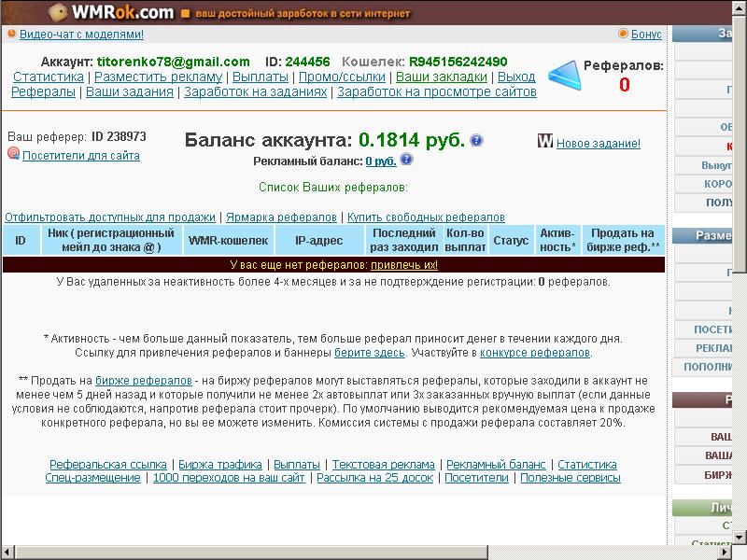Open Посетители для сайта link
Screen dimensions: 747x560
pos(81,156)
